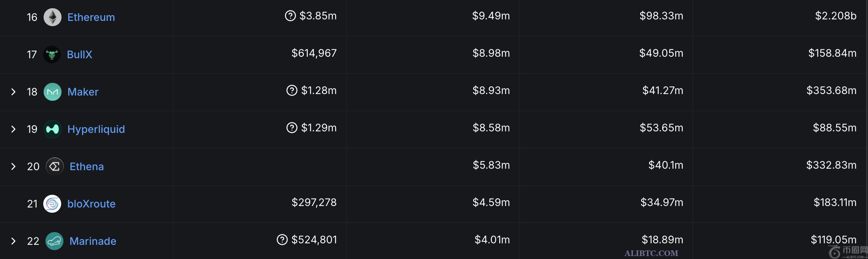Expand the Hyperliquid row details
The width and height of the screenshot is (868, 259).
tap(13, 129)
